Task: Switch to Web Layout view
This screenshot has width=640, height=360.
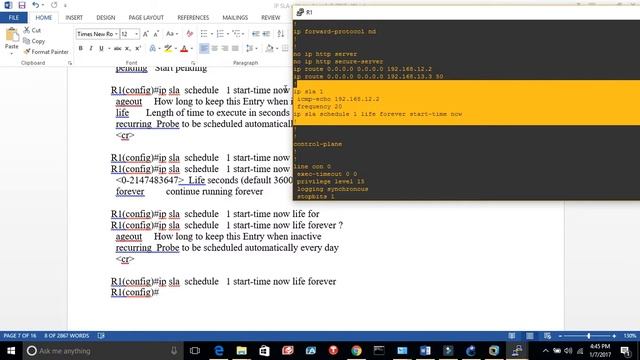Action: click(x=547, y=336)
